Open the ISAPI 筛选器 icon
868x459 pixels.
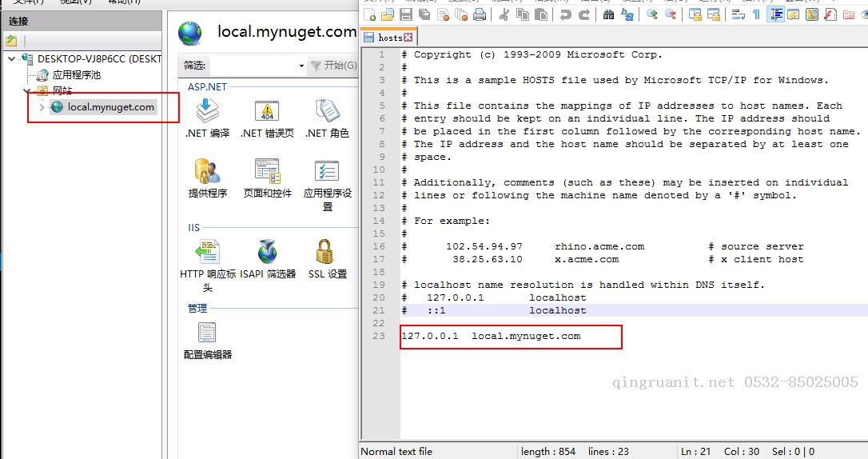(x=268, y=253)
